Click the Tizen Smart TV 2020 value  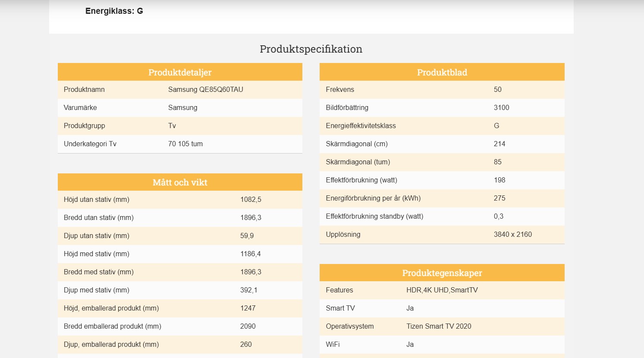(x=438, y=327)
